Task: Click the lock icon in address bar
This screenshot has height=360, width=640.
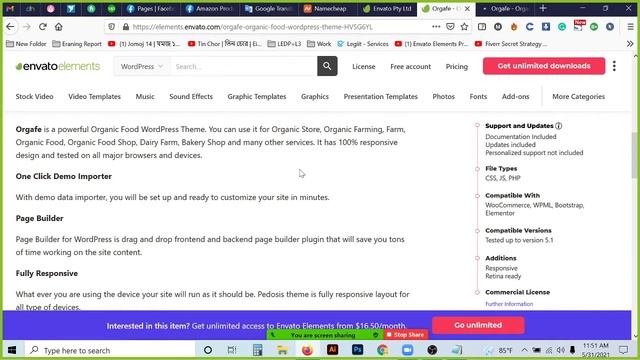Action: 126,27
